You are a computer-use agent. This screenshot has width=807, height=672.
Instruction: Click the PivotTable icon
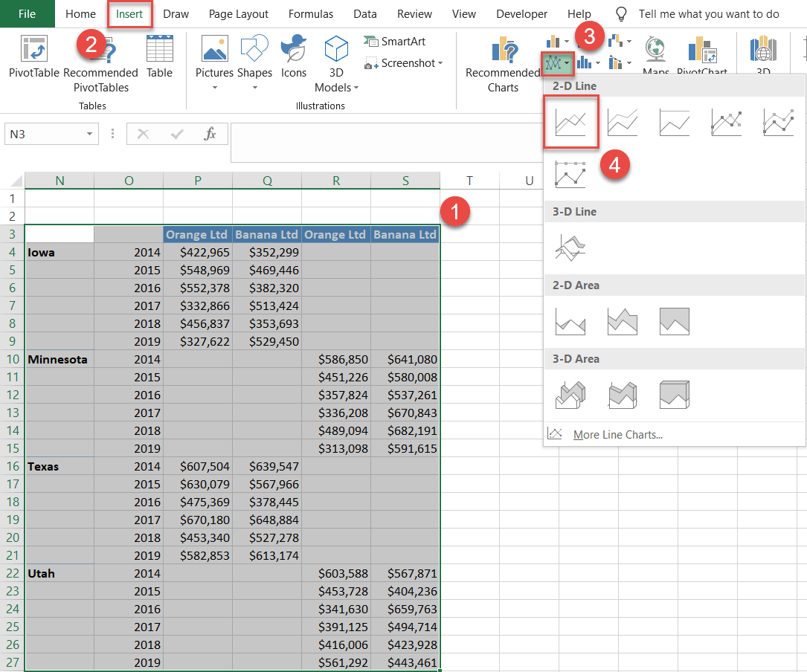click(x=34, y=49)
